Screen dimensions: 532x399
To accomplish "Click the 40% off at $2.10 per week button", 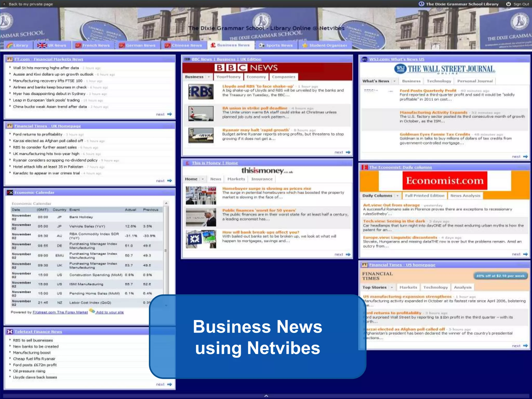I will (501, 276).
